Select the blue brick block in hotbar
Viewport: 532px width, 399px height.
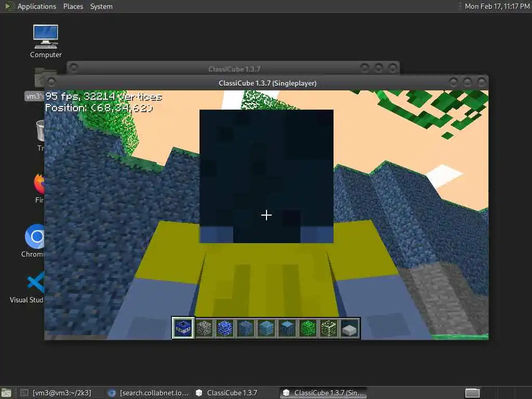pos(225,328)
